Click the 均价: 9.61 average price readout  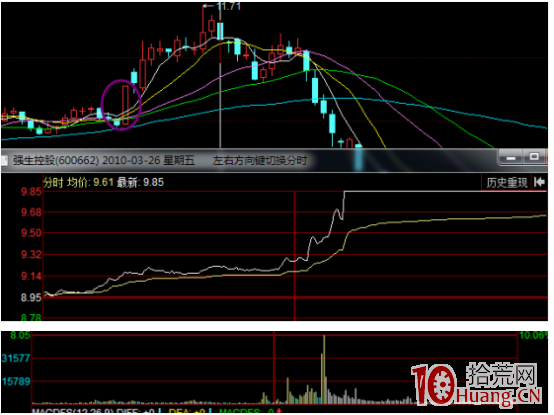(x=90, y=183)
